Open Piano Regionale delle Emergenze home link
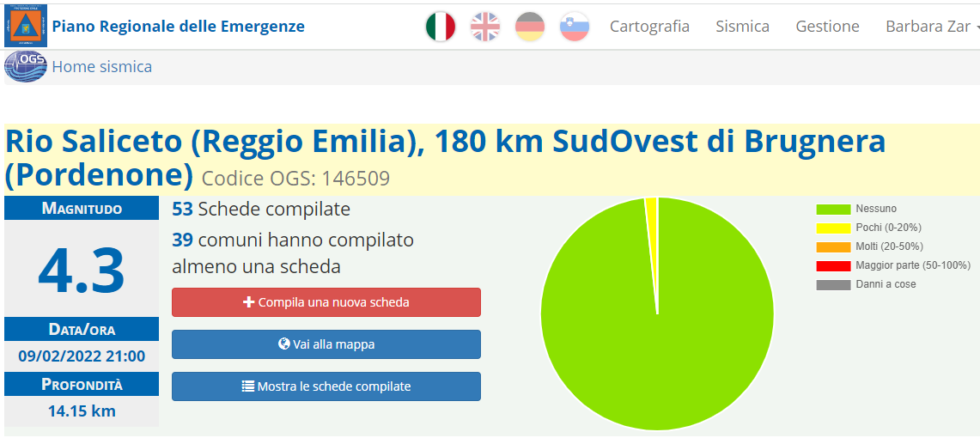 178,27
